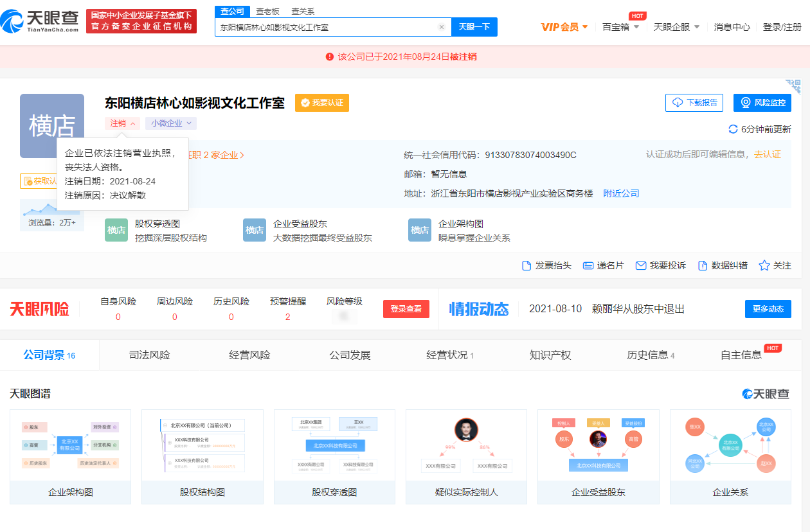The width and height of the screenshot is (810, 532).
Task: Click the 周边风险 count
Action: pos(175,317)
